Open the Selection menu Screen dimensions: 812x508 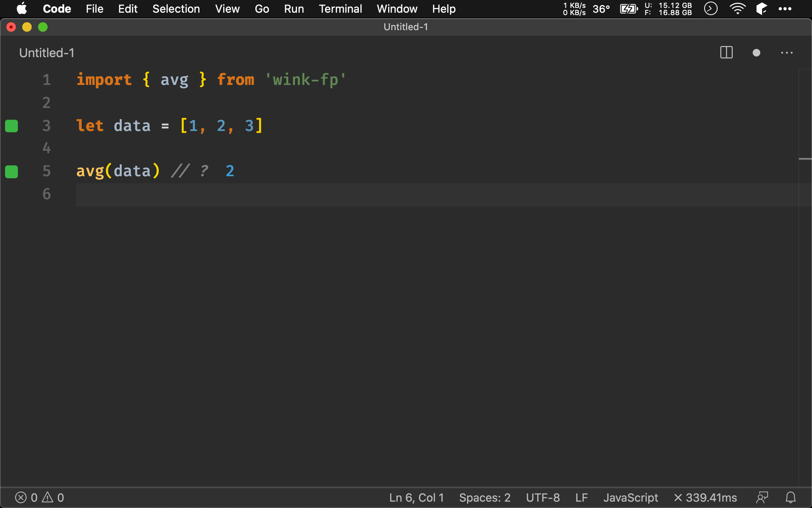tap(176, 9)
